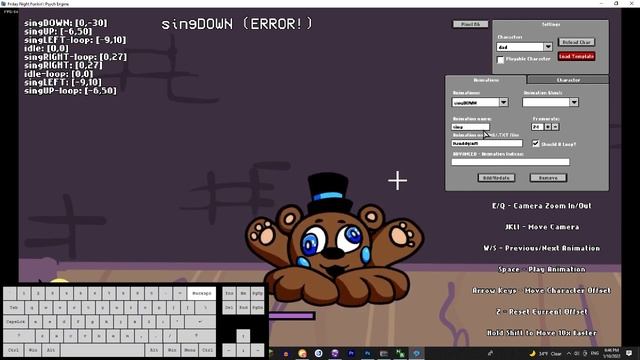640x360 pixels.
Task: Click the Add/Update animation button
Action: [496, 178]
